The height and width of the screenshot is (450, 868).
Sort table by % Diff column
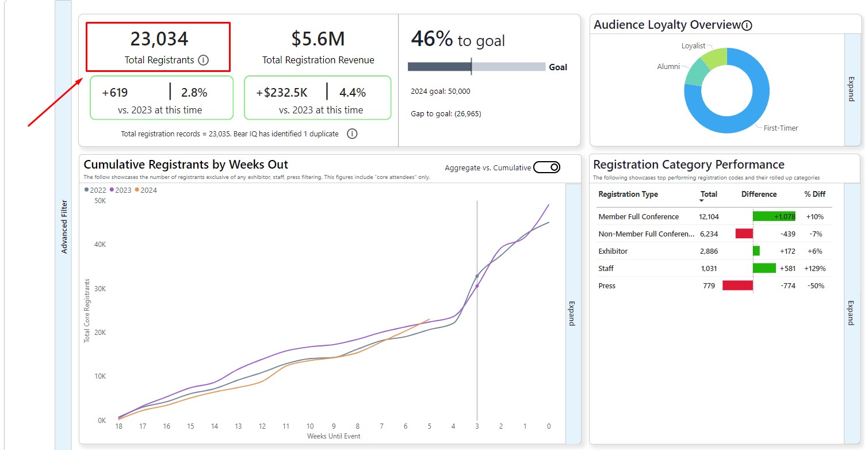point(815,195)
